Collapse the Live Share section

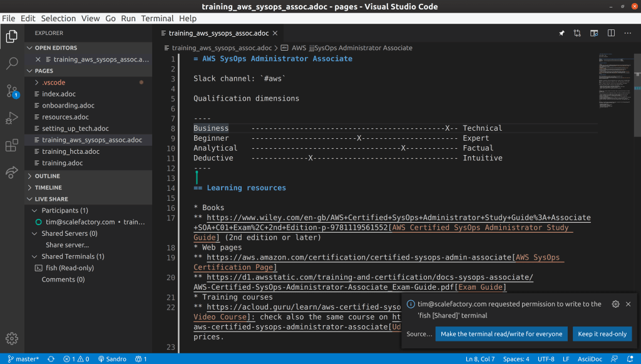tap(88, 199)
